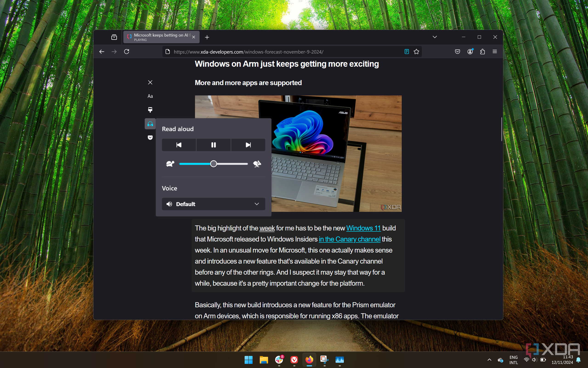Open the site information page icon
588x368 pixels.
[167, 52]
